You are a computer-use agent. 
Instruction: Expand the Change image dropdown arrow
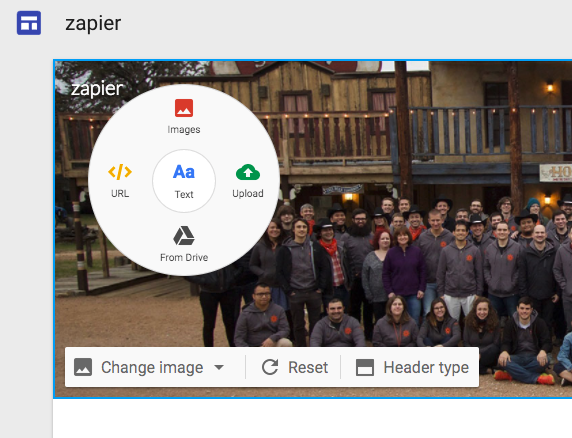[x=219, y=367]
